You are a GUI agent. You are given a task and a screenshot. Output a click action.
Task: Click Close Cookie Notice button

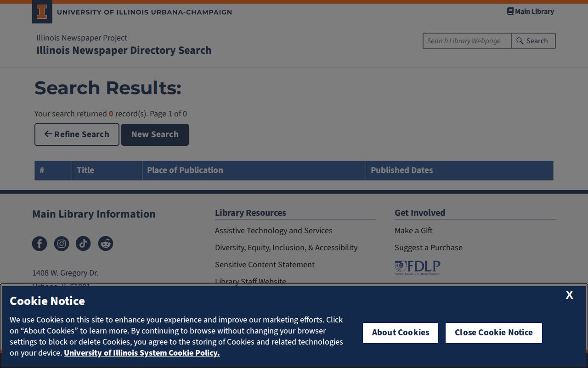click(494, 333)
